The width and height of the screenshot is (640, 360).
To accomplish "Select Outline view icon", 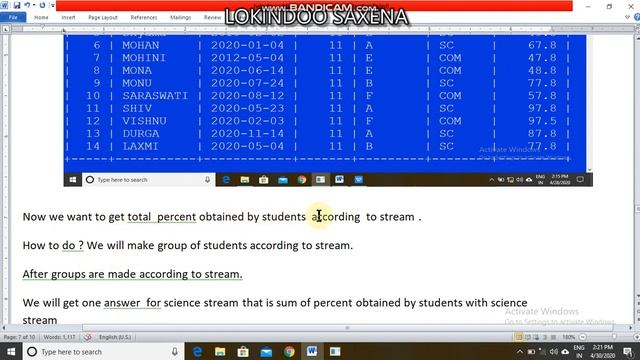I will point(544,337).
